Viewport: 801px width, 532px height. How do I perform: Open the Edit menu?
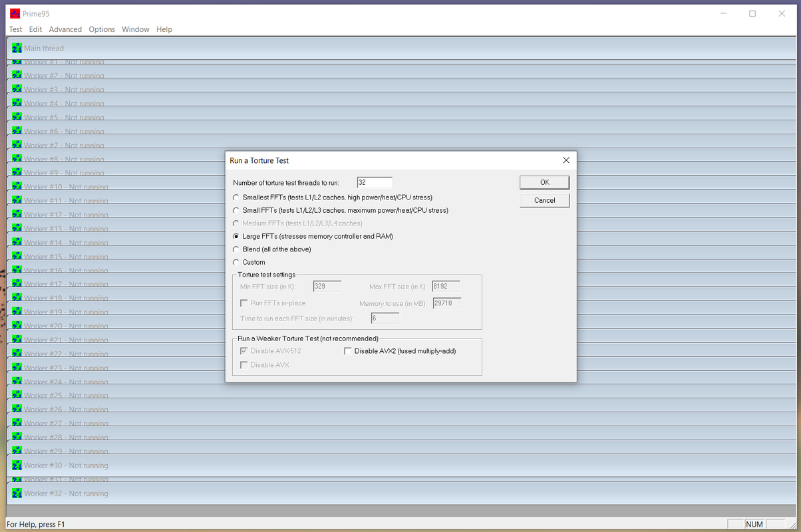coord(35,29)
